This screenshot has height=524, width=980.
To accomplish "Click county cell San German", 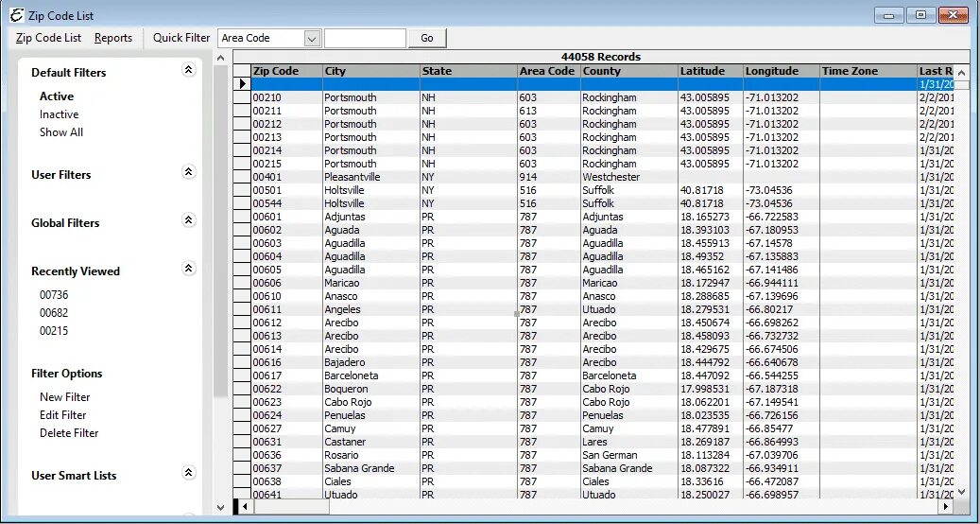I will (x=628, y=455).
